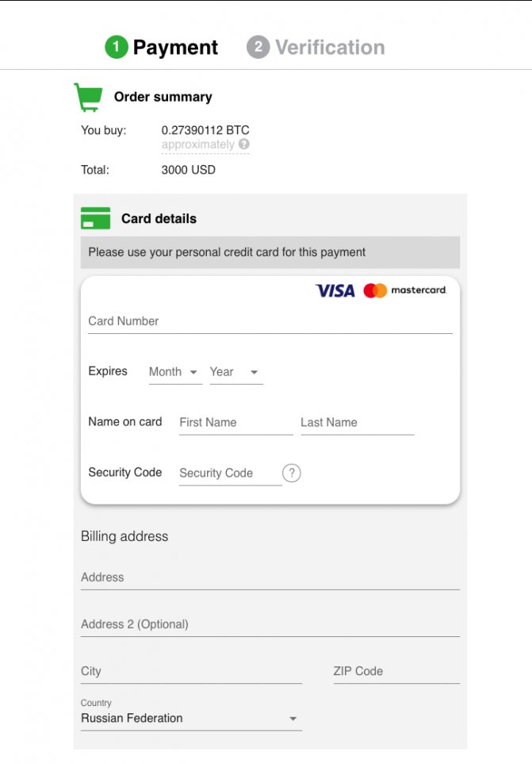
Task: Switch to the Payment step
Action: point(175,48)
